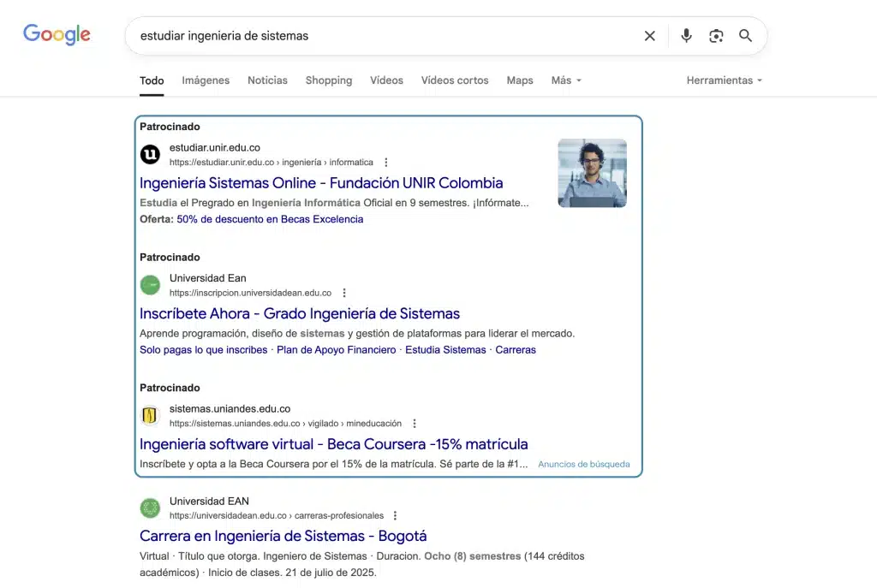Open the Vídeos cortos tab

click(455, 80)
